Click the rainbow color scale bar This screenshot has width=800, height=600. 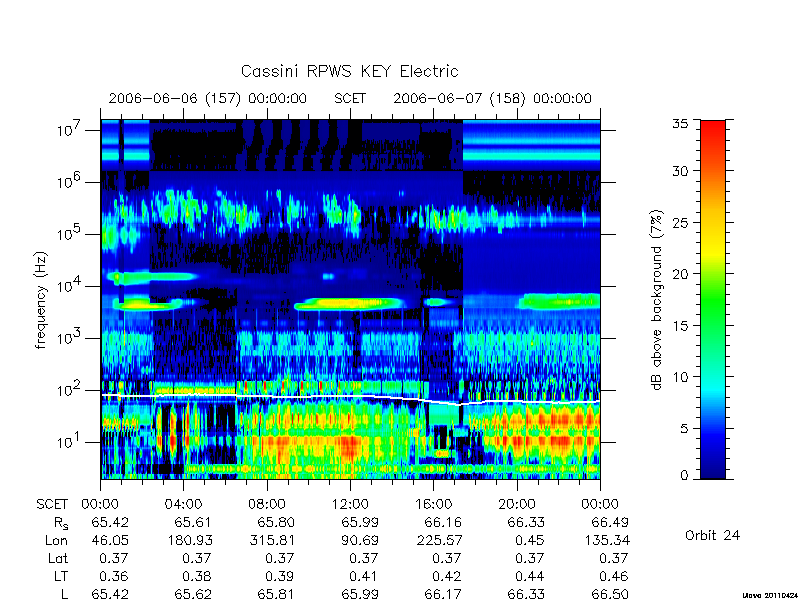713,299
